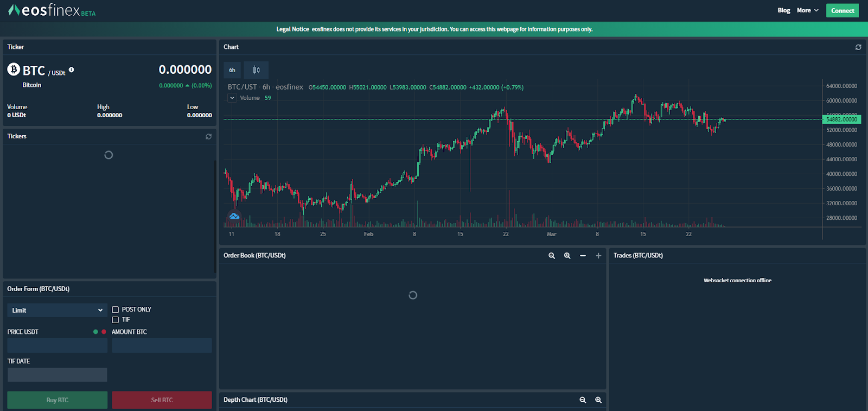The height and width of the screenshot is (411, 868).
Task: Click the 28000.00000 price axis label
Action: coord(841,218)
